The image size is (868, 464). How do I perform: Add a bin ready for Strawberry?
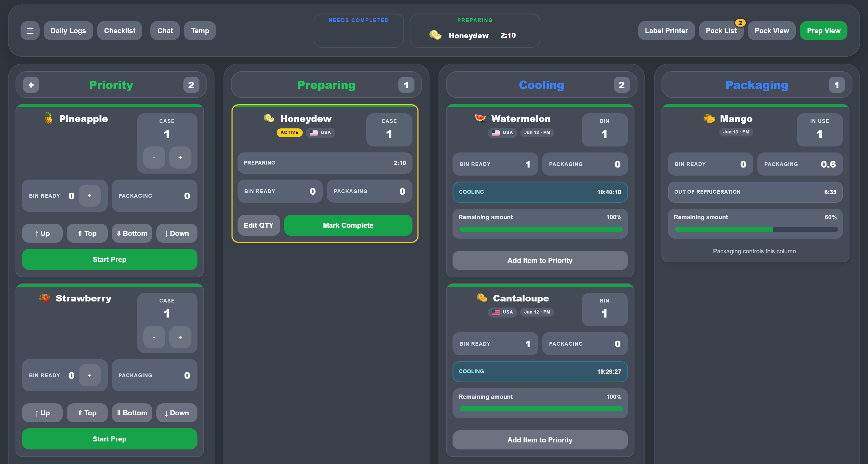pos(90,375)
